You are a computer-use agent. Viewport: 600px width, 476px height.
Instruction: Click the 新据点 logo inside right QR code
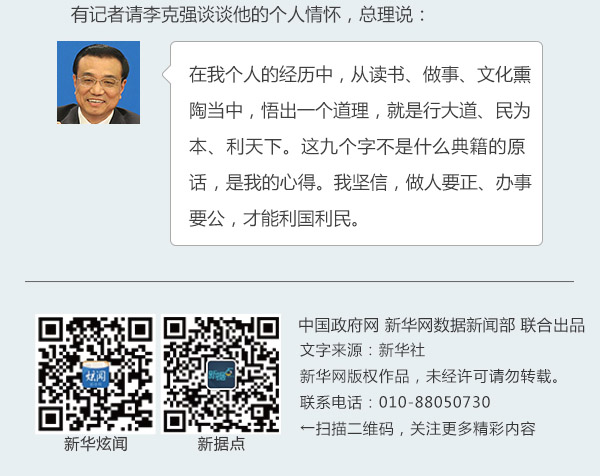(221, 374)
